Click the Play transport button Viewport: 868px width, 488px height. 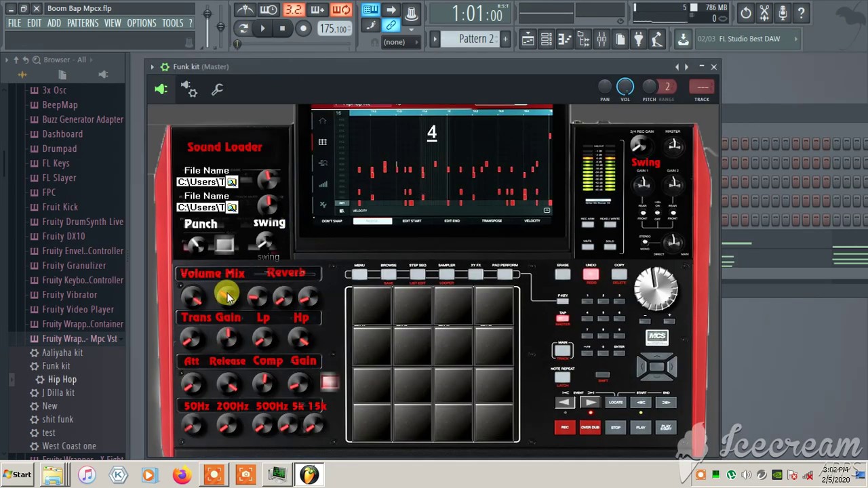click(263, 28)
